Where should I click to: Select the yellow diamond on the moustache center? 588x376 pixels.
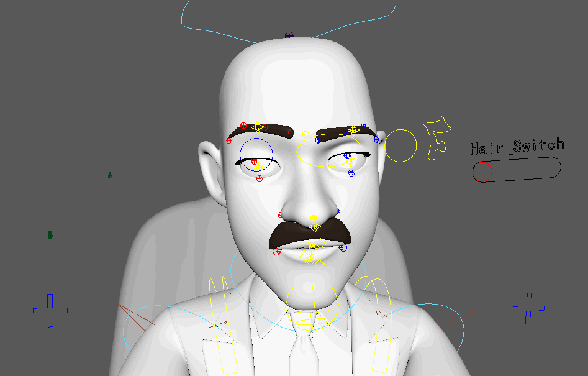(x=314, y=227)
